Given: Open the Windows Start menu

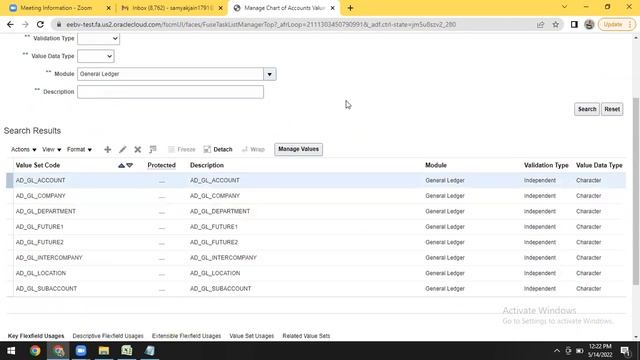Looking at the screenshot, I should pyautogui.click(x=11, y=351).
